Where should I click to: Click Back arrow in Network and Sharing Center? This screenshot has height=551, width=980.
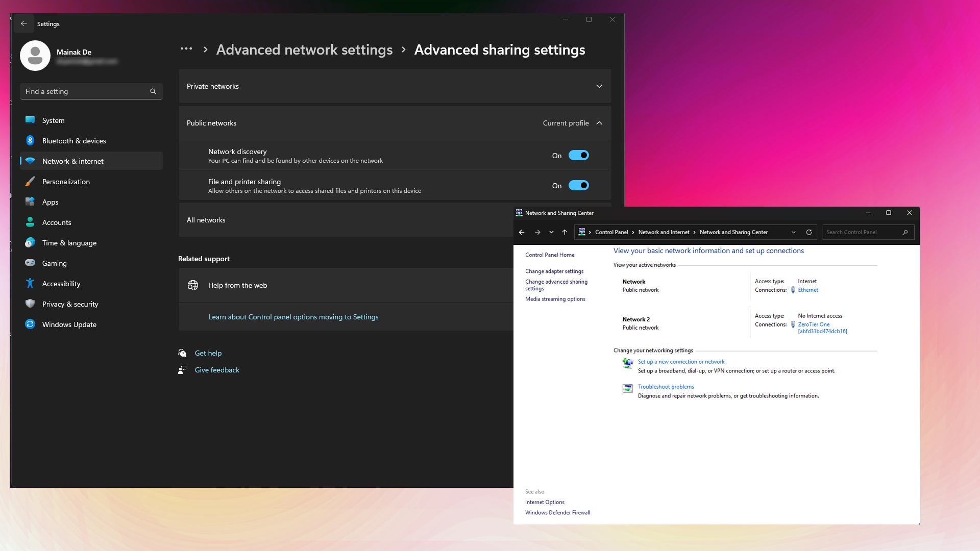pyautogui.click(x=522, y=232)
